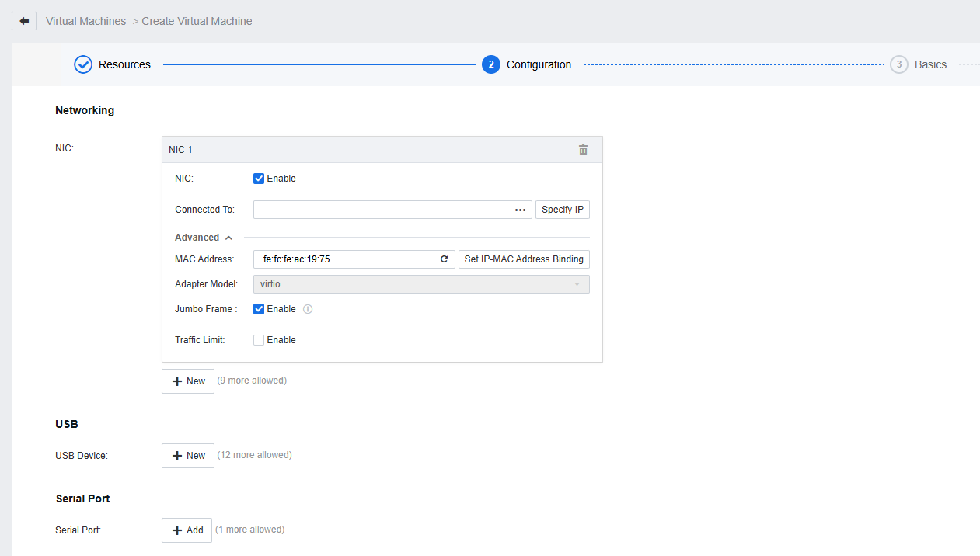
Task: Click the '(12 more allowed)' text
Action: (x=254, y=455)
